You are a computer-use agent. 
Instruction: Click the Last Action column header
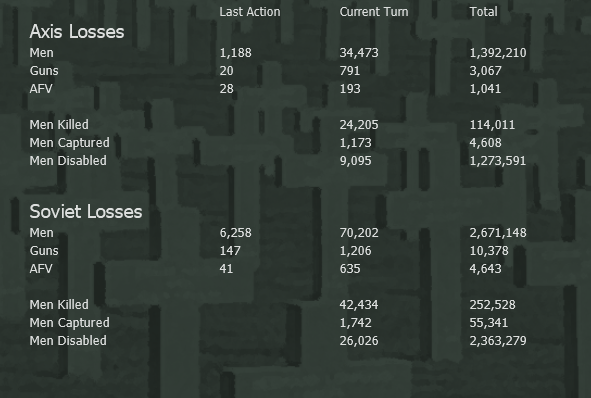250,12
